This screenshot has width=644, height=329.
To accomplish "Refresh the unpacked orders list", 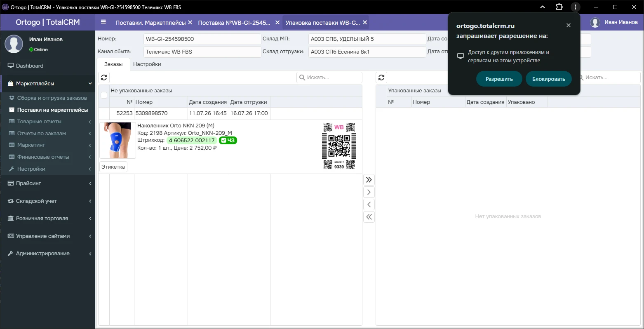I will pos(104,78).
